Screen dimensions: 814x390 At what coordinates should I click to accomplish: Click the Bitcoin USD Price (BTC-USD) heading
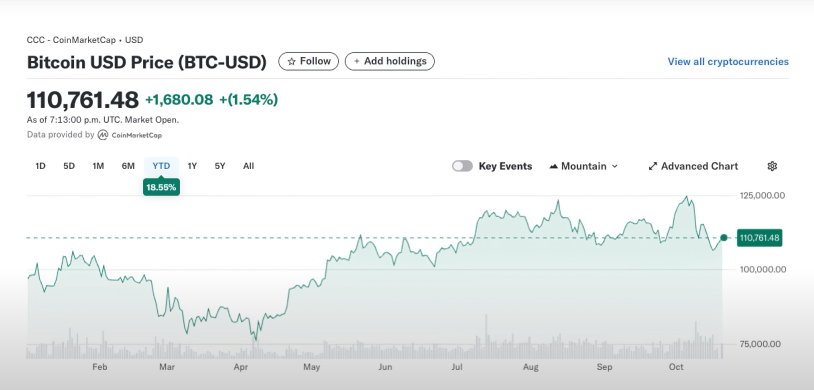(x=147, y=62)
